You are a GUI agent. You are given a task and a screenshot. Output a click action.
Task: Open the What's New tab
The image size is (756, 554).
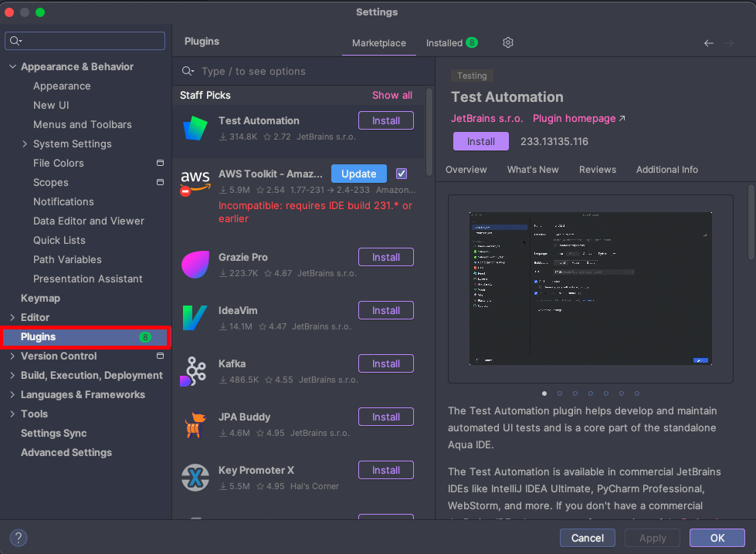pos(533,170)
